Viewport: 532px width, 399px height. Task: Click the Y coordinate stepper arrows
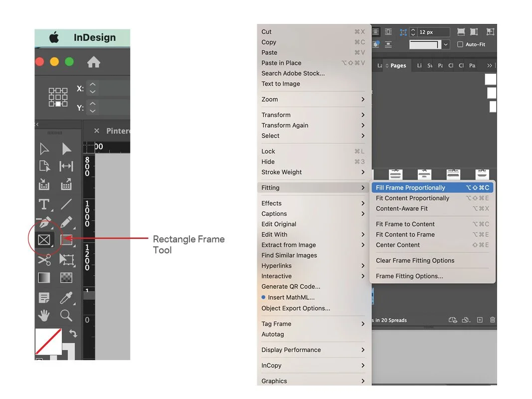[x=93, y=108]
